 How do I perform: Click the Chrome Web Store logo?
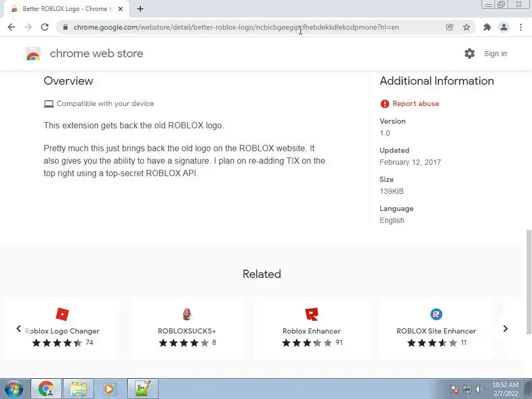click(33, 54)
